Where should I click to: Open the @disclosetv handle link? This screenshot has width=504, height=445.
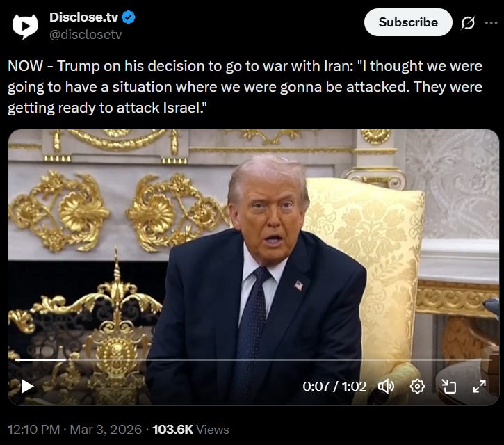[x=86, y=34]
